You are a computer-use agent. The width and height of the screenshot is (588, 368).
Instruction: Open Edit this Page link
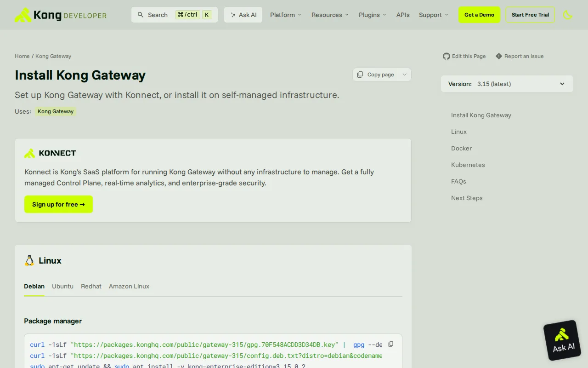coord(469,56)
